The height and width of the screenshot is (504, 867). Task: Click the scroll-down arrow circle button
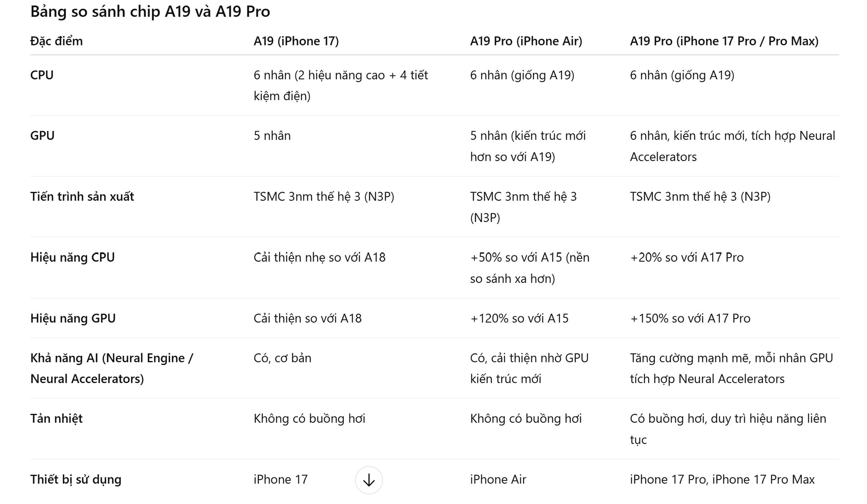click(369, 480)
